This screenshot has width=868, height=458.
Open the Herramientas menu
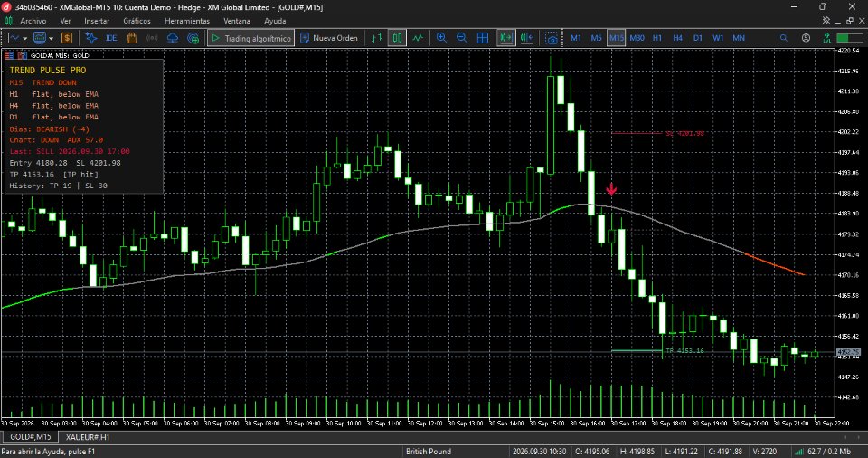(187, 21)
